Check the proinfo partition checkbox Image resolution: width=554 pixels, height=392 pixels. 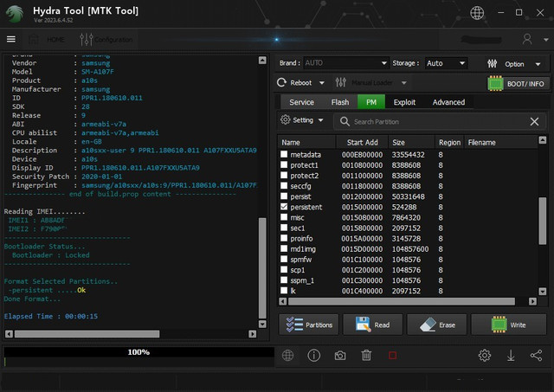tap(284, 238)
